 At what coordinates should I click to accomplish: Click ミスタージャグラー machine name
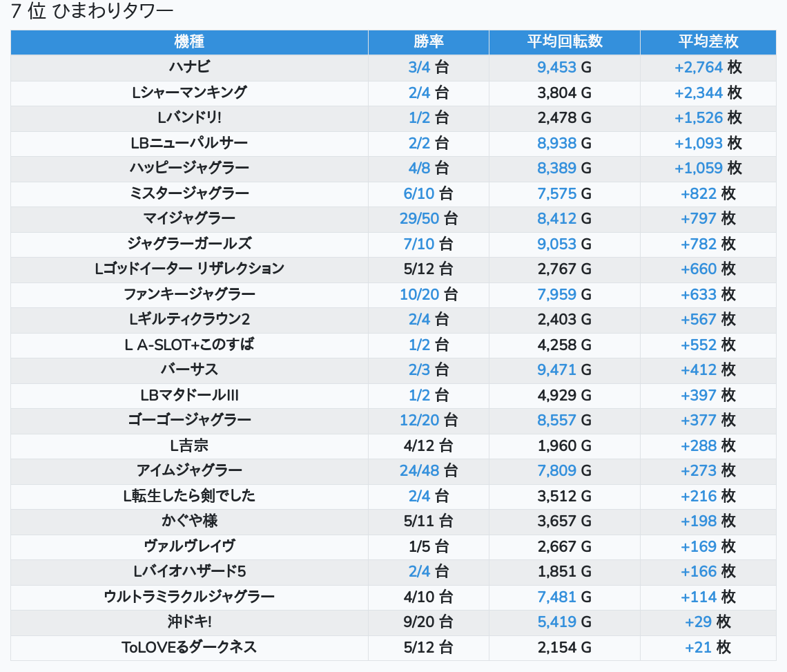point(189,193)
